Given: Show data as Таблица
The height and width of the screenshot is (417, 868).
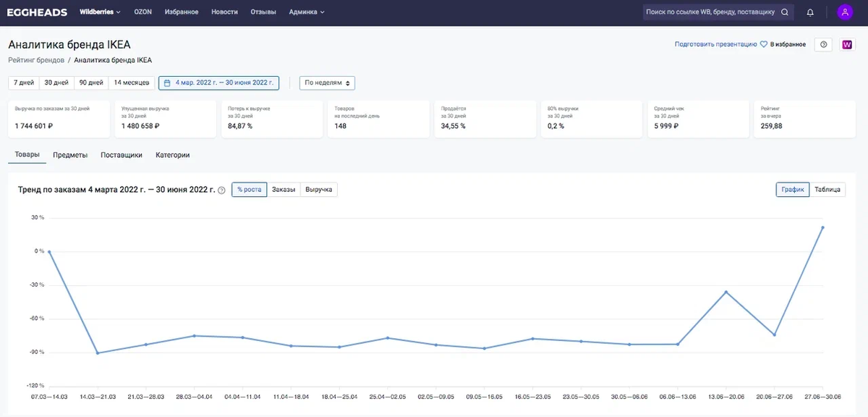Looking at the screenshot, I should pos(827,190).
